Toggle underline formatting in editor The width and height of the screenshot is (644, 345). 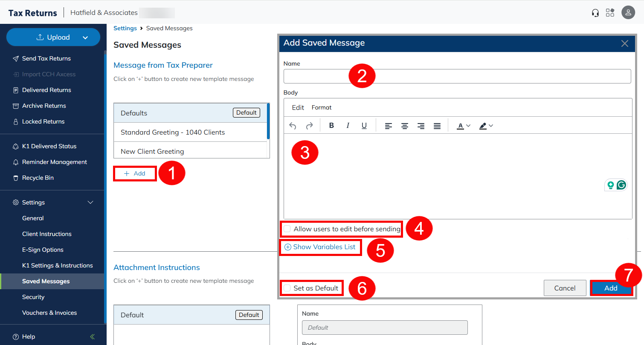(x=364, y=126)
